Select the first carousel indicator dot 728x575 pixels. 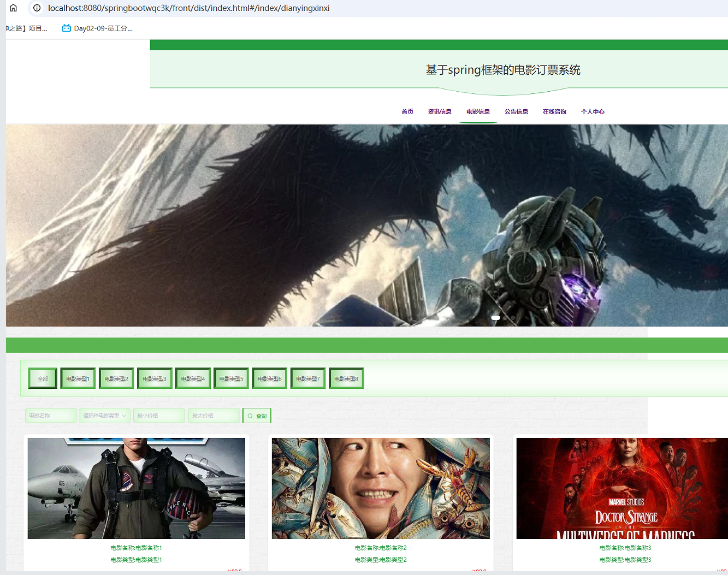coord(495,317)
